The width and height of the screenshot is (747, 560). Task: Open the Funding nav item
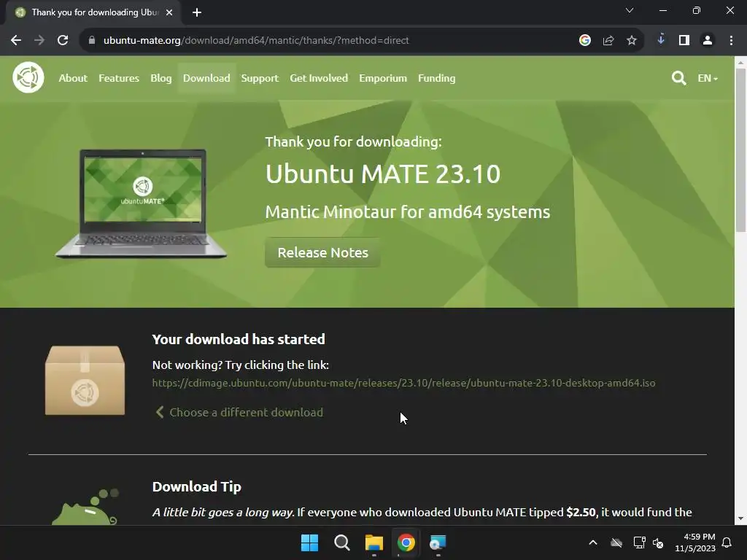coord(436,78)
